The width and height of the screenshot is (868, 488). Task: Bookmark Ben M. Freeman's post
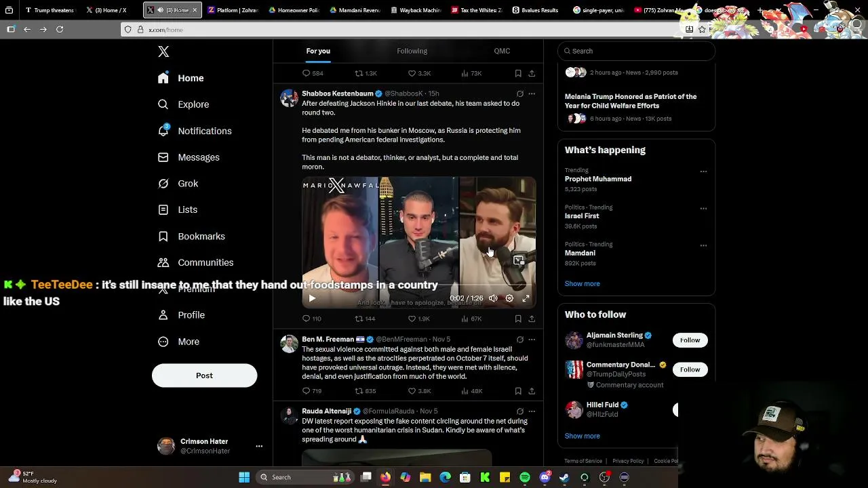pyautogui.click(x=518, y=391)
